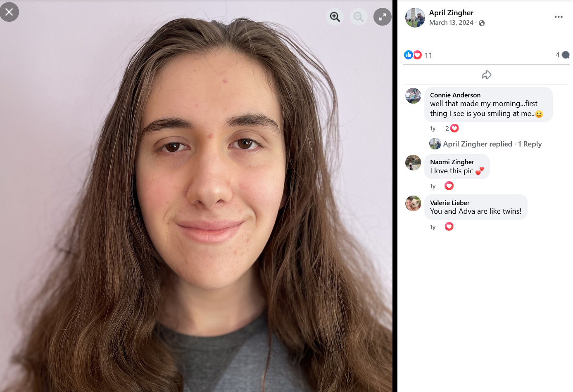Open April Zingher's profile picture
Screen dimensions: 573x392
[x=415, y=18]
